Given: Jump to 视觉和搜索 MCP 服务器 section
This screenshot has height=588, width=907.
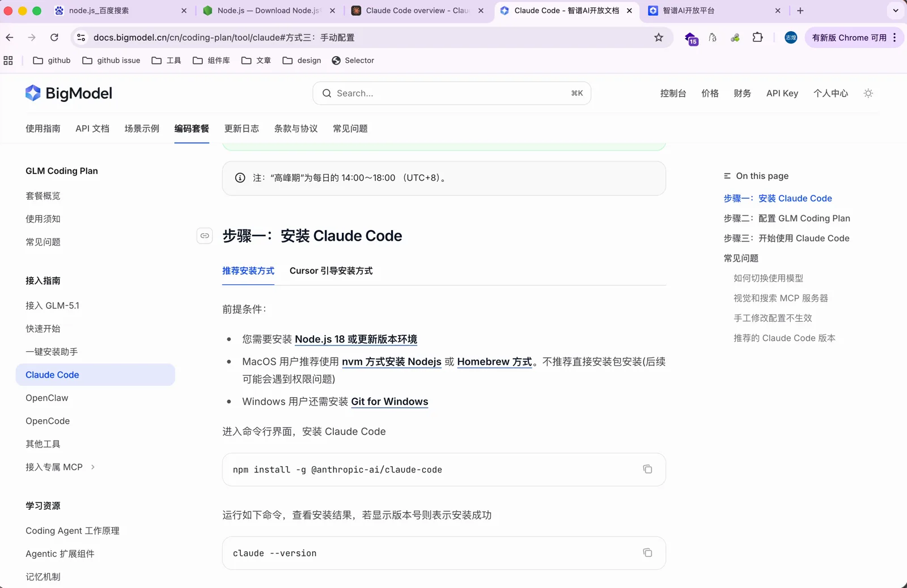Looking at the screenshot, I should coord(781,299).
